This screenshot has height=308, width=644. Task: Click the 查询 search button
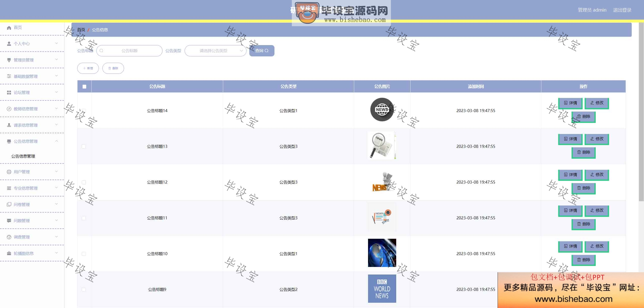[x=262, y=51]
